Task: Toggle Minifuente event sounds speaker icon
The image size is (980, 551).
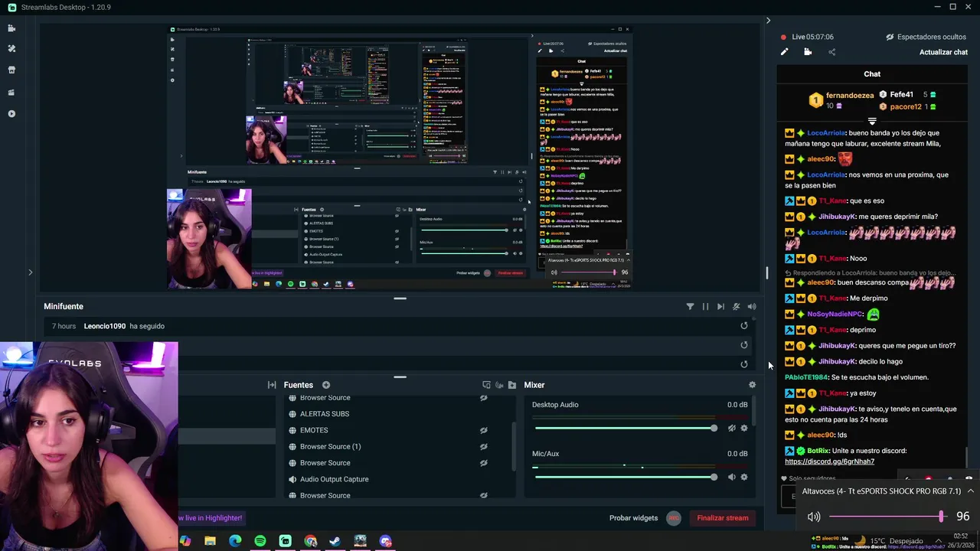Action: point(752,307)
